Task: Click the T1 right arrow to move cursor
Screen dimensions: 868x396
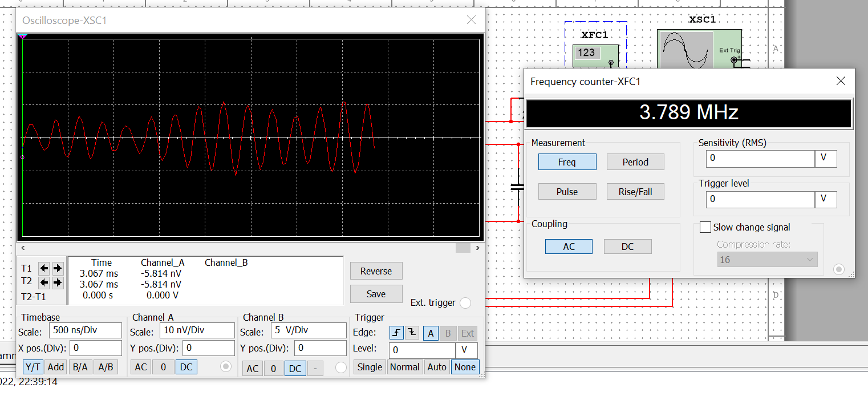Action: (x=58, y=268)
